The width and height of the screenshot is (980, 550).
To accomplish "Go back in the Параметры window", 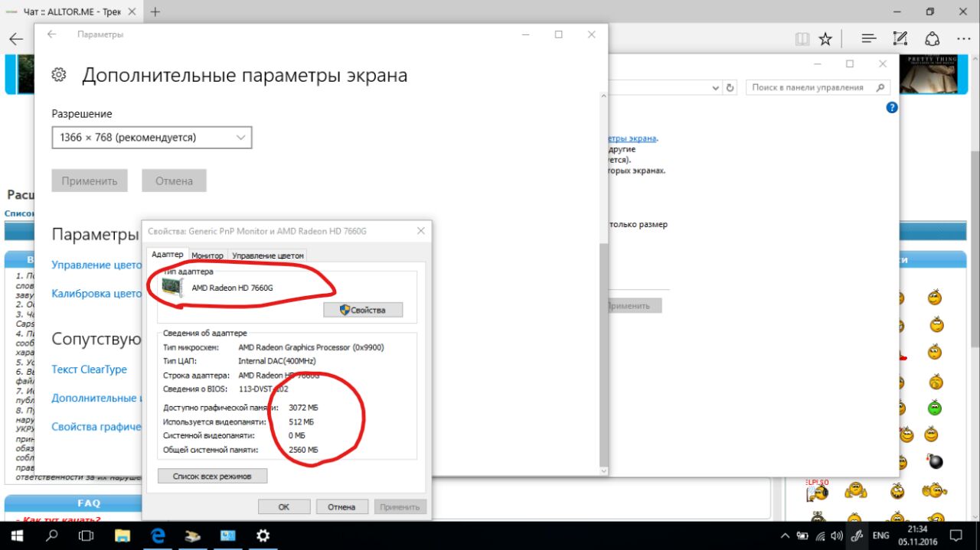I will click(52, 34).
